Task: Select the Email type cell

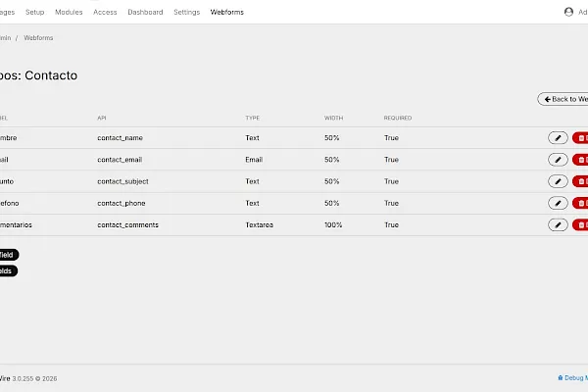Action: 254,160
